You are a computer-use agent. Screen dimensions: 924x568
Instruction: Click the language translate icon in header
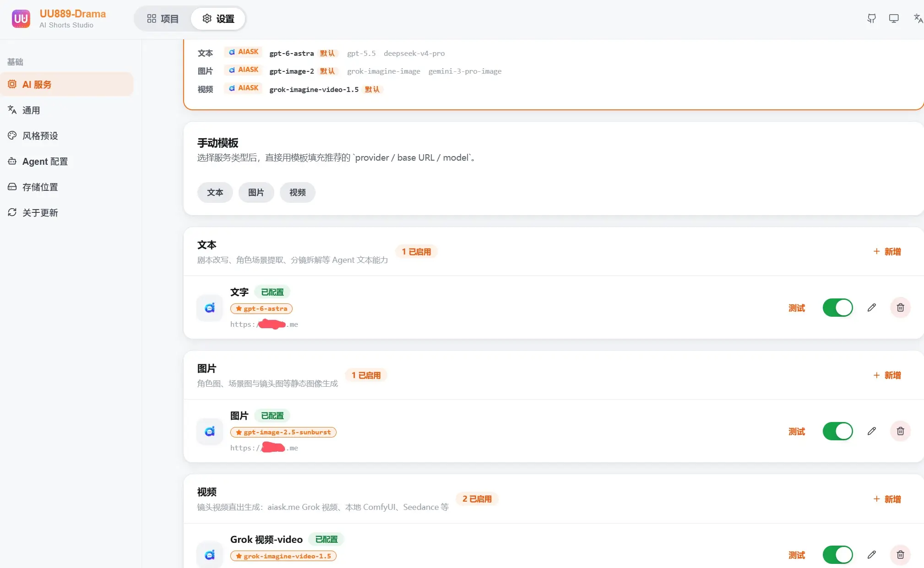918,18
